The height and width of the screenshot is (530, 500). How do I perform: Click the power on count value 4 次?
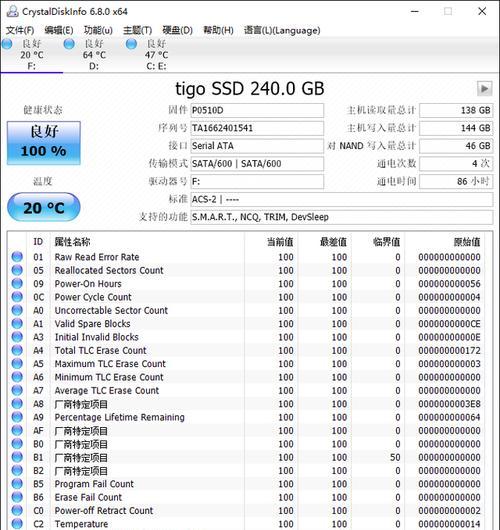click(456, 164)
